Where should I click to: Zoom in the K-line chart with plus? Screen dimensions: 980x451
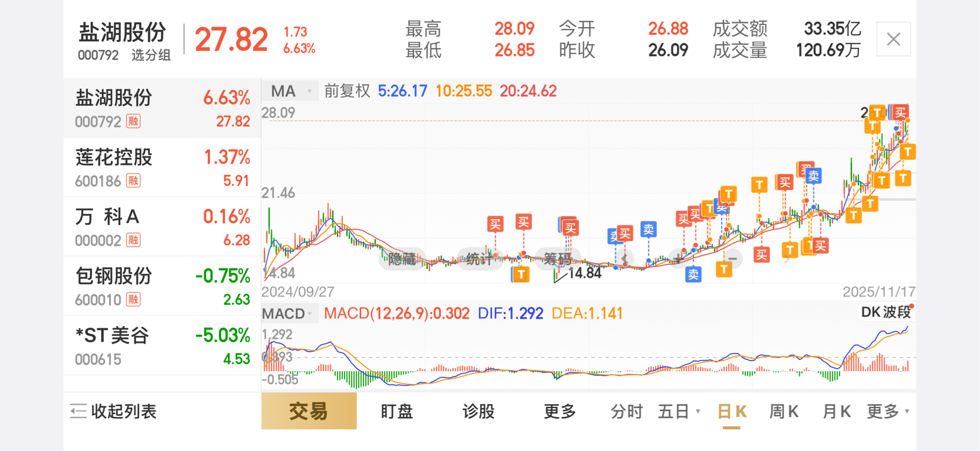pos(679,258)
